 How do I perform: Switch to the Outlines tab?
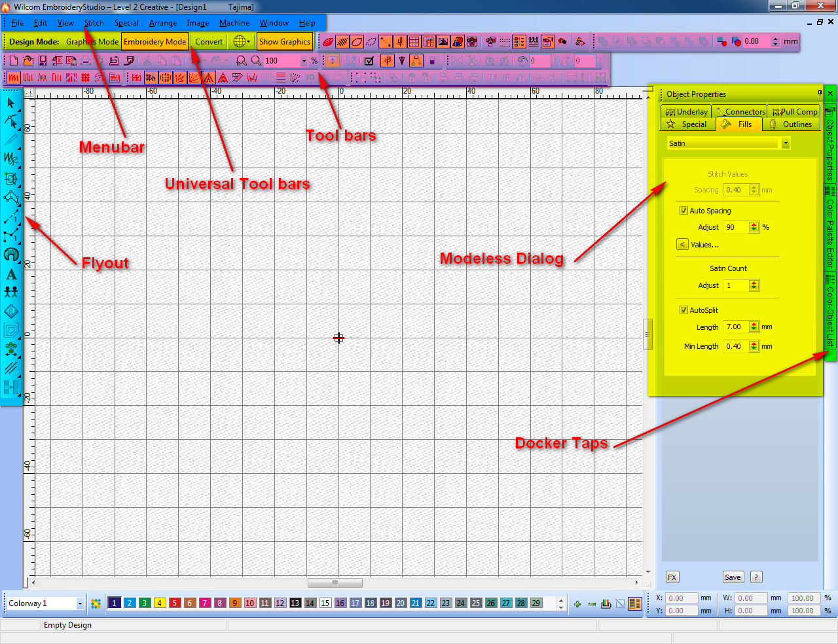[792, 124]
